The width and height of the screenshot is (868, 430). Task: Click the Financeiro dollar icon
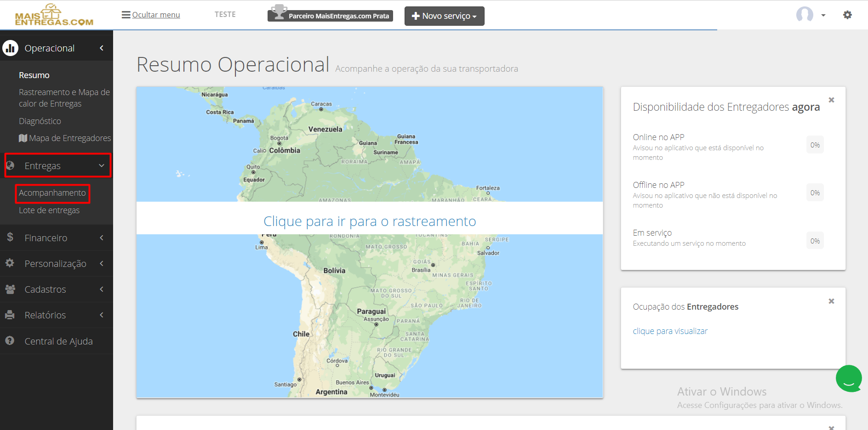click(10, 238)
